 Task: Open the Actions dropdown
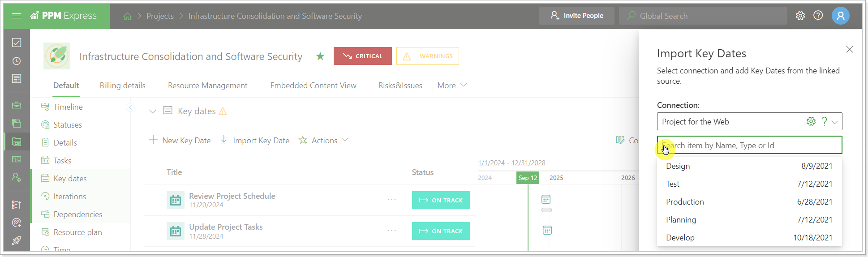[x=323, y=140]
